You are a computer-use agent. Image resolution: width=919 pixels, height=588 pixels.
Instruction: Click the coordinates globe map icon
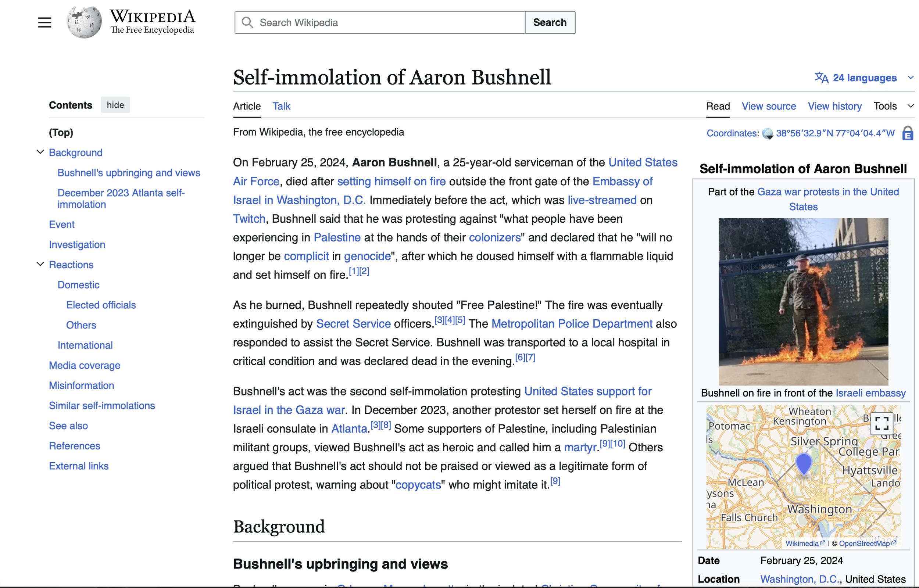pyautogui.click(x=768, y=134)
